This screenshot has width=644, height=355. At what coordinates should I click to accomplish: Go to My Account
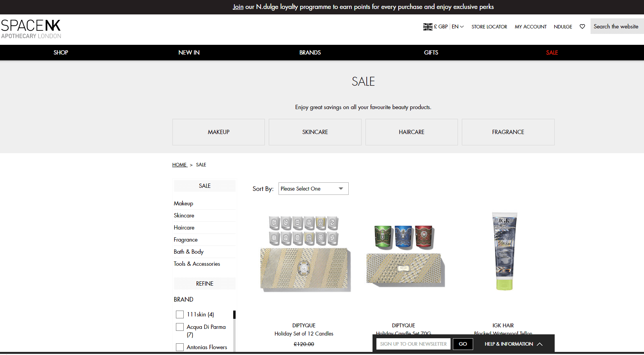(x=530, y=26)
